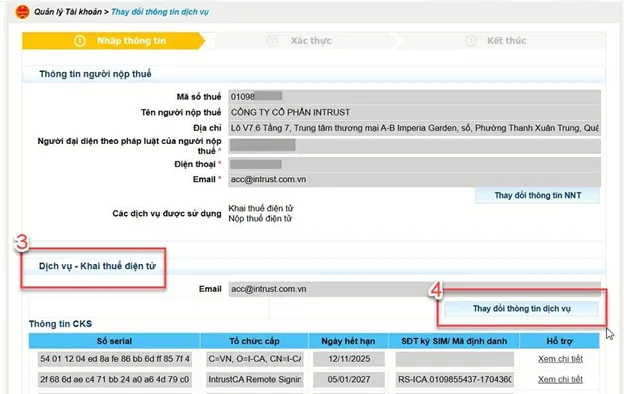The image size is (624, 394).
Task: Click identifier cell RS-ICA.0109855437
Action: click(454, 380)
